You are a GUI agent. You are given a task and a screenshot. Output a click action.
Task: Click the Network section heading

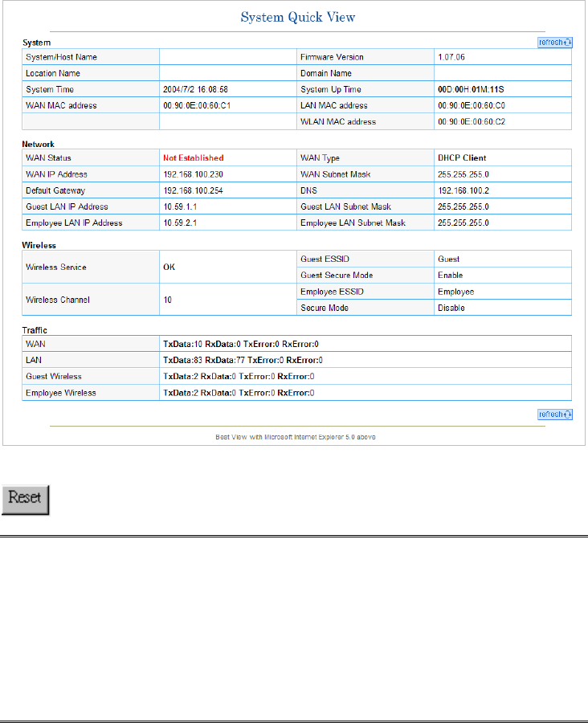[x=39, y=145]
